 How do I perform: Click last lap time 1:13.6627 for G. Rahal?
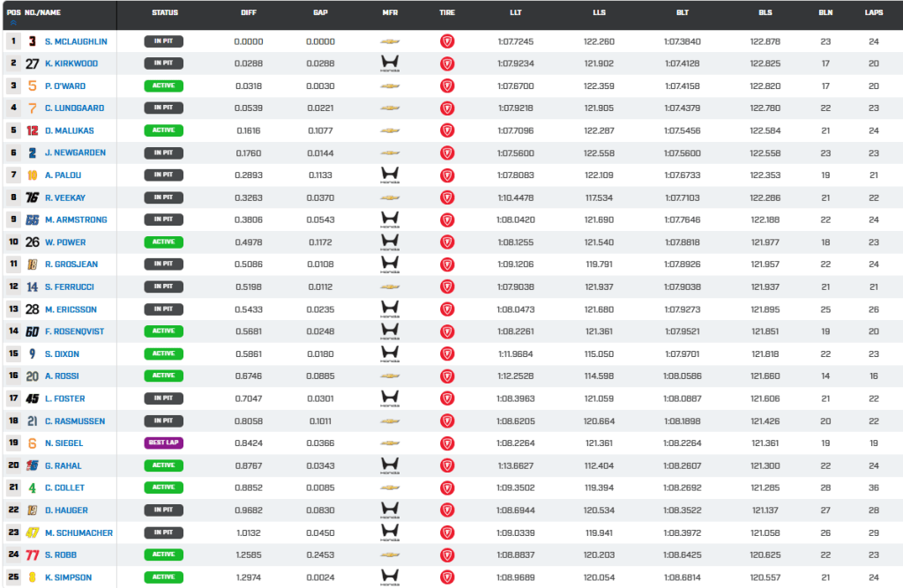515,465
